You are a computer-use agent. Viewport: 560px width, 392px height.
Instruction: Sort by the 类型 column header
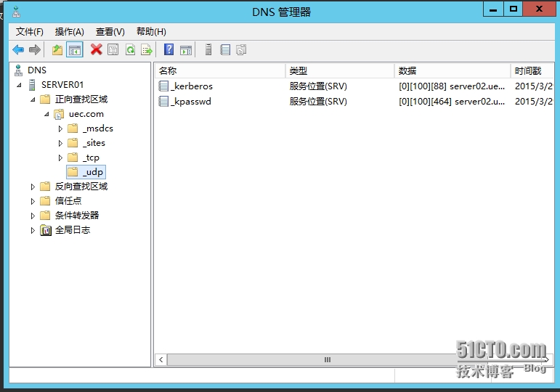click(341, 70)
